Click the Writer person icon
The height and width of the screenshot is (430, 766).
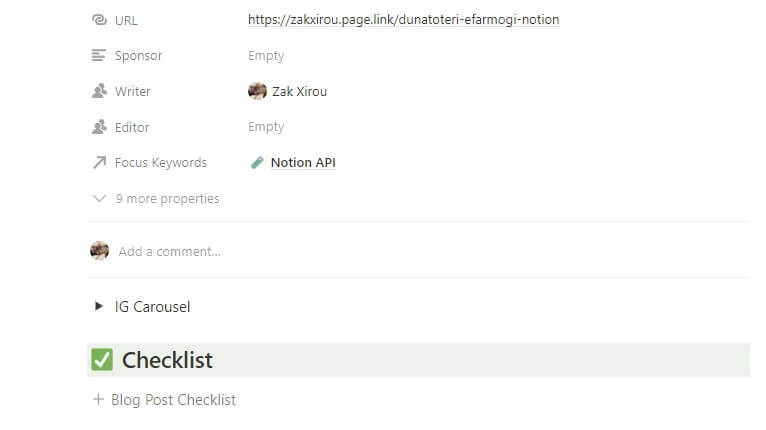(99, 92)
